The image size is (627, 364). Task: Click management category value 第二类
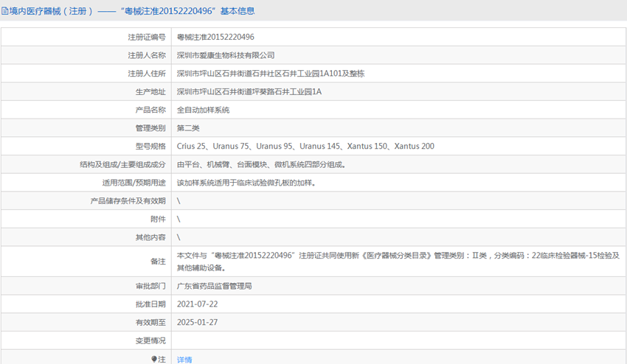pos(190,128)
